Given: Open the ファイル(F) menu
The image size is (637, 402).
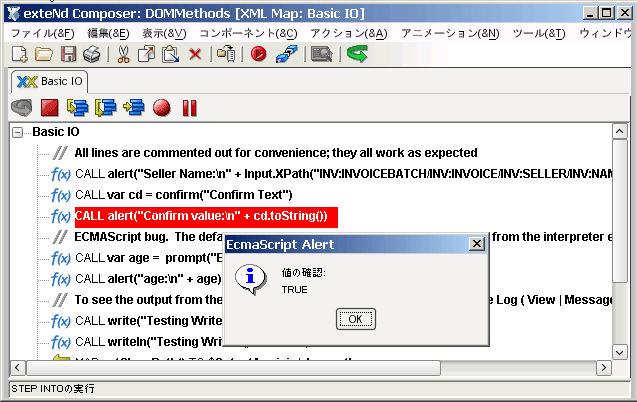Looking at the screenshot, I should click(43, 33).
